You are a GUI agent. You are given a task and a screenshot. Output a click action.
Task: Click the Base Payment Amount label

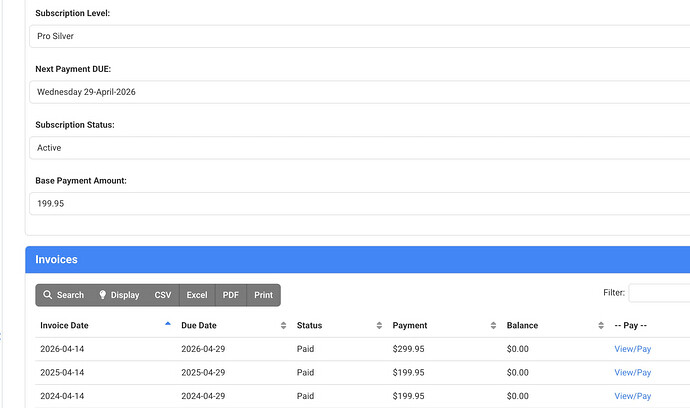[x=81, y=181]
